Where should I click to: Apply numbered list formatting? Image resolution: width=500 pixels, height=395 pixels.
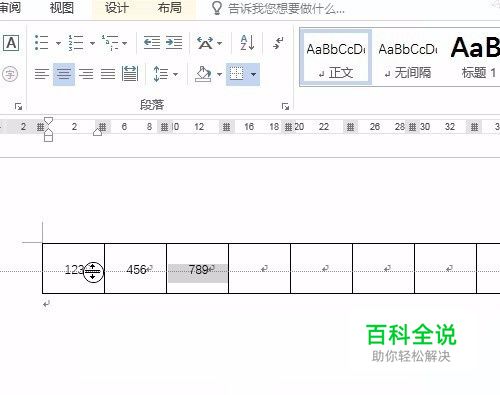pos(76,43)
